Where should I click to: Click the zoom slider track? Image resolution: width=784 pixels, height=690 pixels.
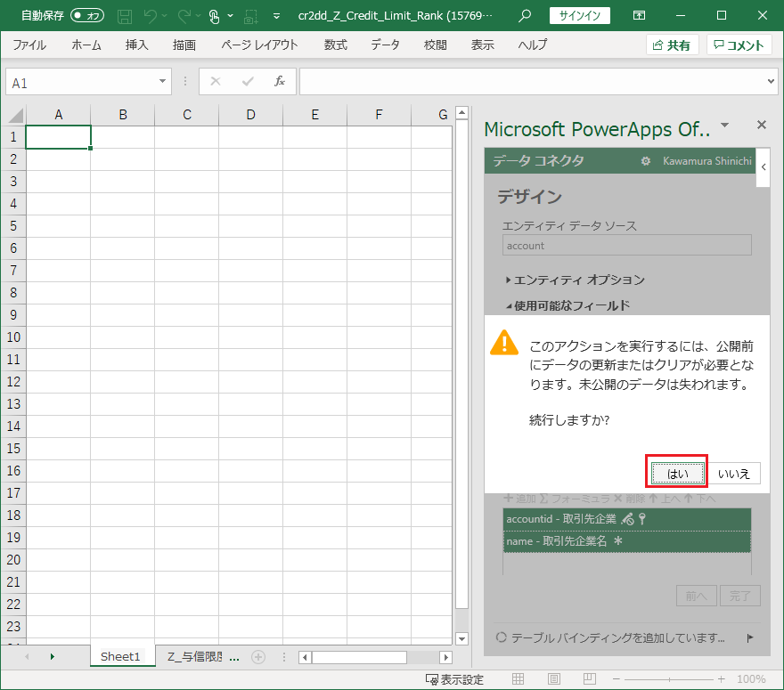click(x=668, y=679)
